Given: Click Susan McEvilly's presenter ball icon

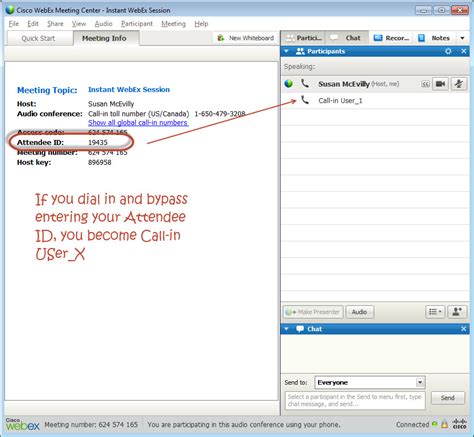Looking at the screenshot, I should point(289,84).
